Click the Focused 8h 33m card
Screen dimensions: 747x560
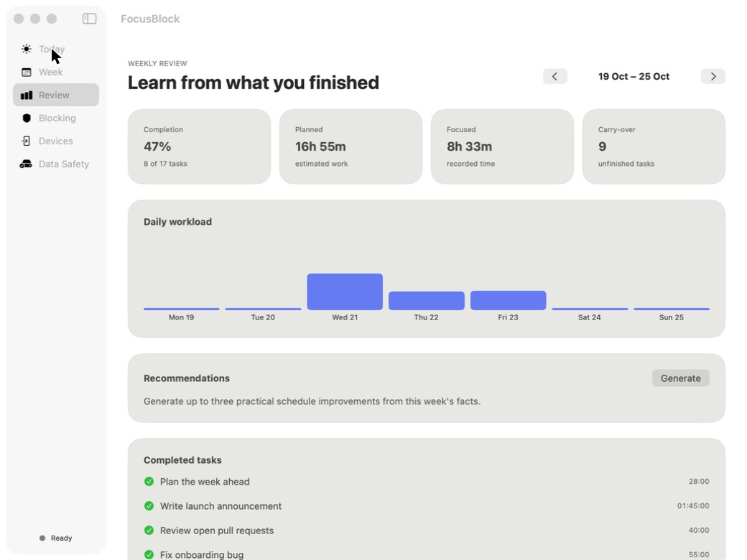502,146
